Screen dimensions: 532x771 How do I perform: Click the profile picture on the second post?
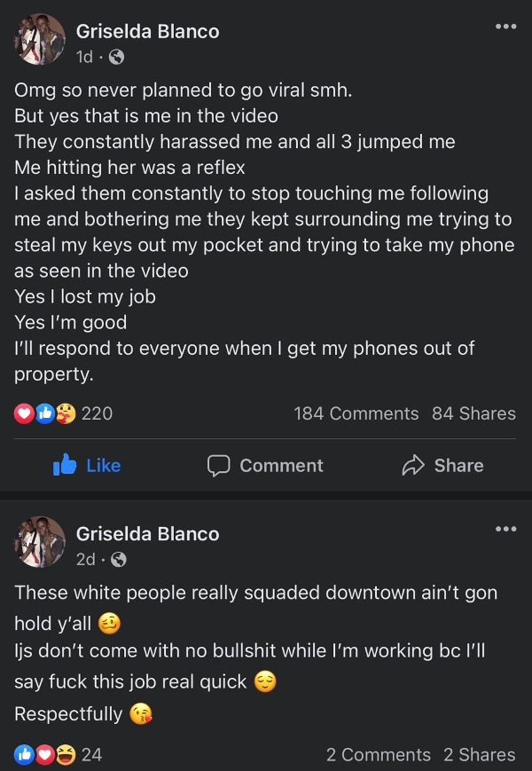pyautogui.click(x=39, y=542)
